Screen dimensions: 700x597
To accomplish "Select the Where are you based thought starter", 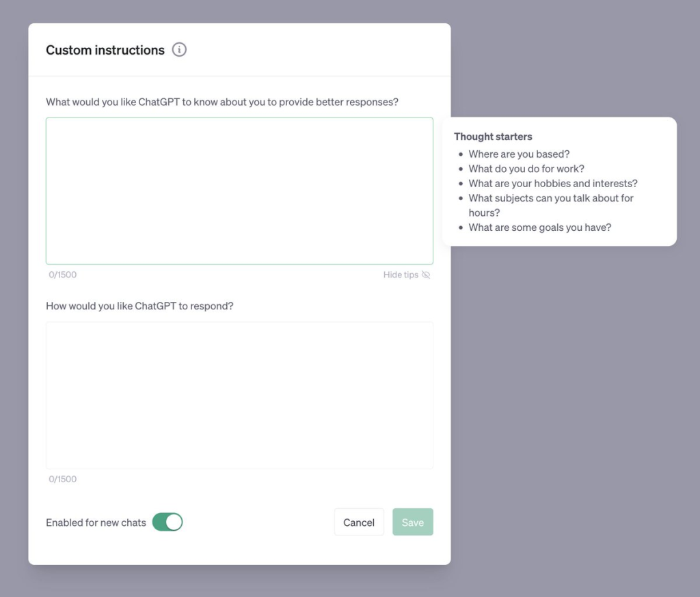I will (x=520, y=154).
